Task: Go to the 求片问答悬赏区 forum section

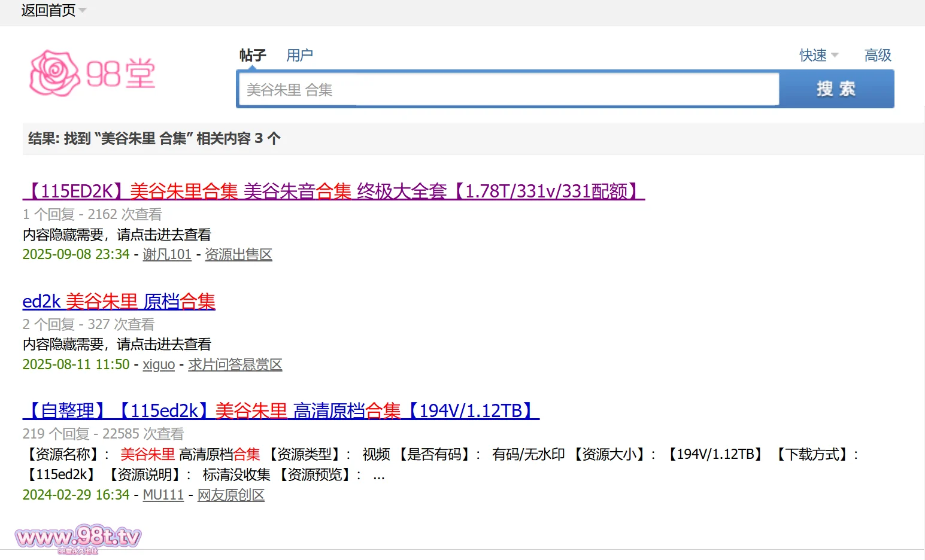Action: (235, 364)
